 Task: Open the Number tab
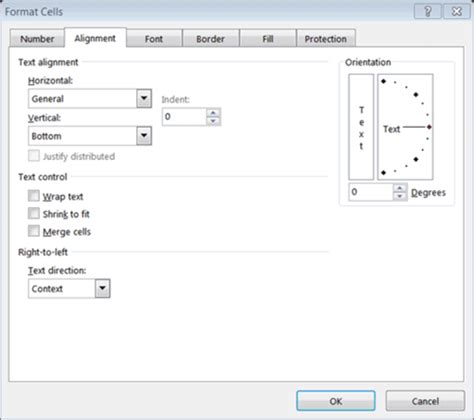click(37, 39)
